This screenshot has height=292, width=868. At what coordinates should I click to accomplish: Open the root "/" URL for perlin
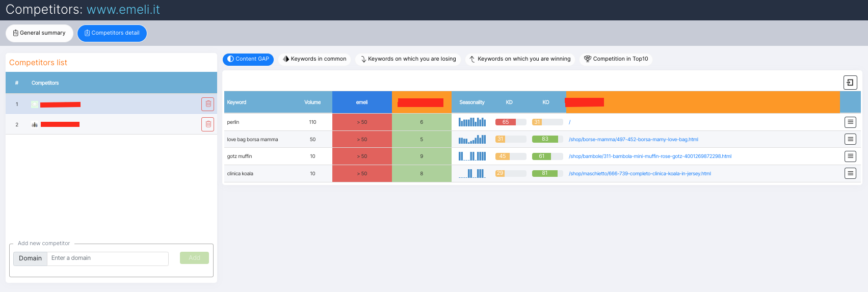pyautogui.click(x=570, y=122)
